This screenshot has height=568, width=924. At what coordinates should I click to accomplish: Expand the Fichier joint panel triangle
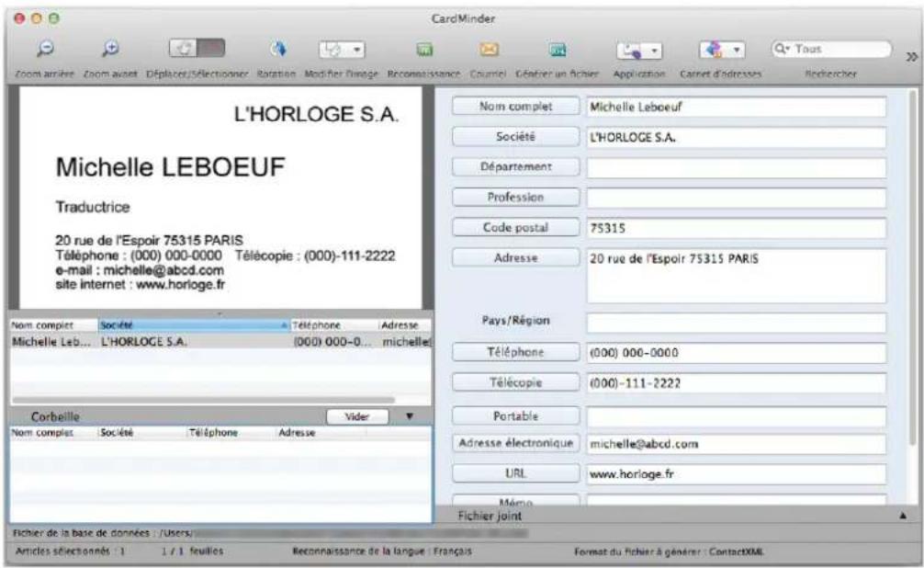(x=902, y=517)
